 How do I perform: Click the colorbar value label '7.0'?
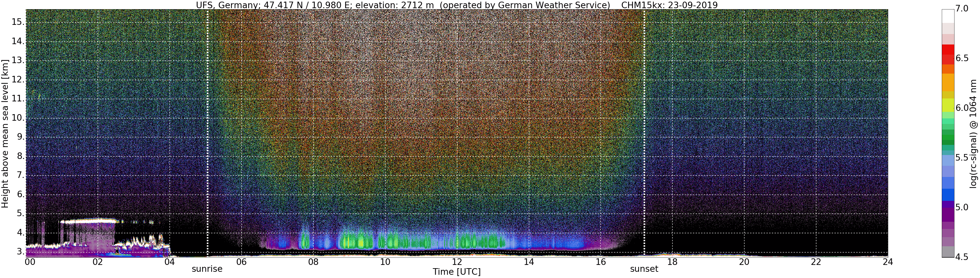coord(962,9)
